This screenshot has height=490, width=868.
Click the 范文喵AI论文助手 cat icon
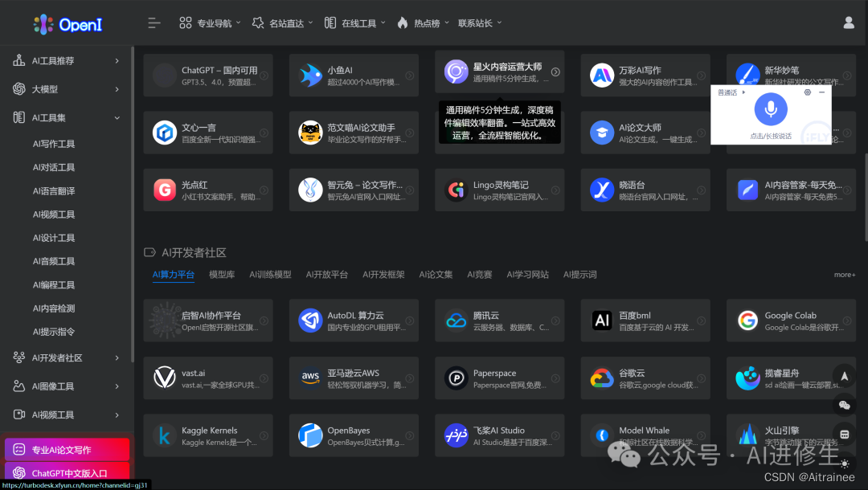[x=310, y=133]
